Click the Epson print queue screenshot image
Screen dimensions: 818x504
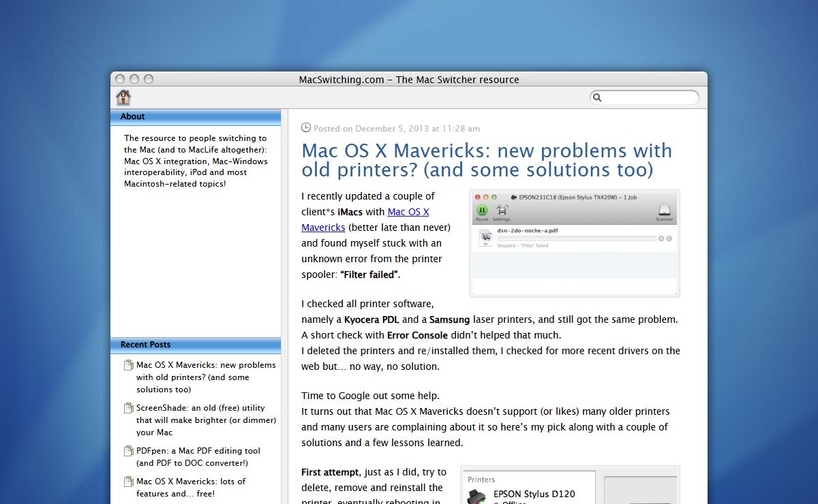[574, 243]
